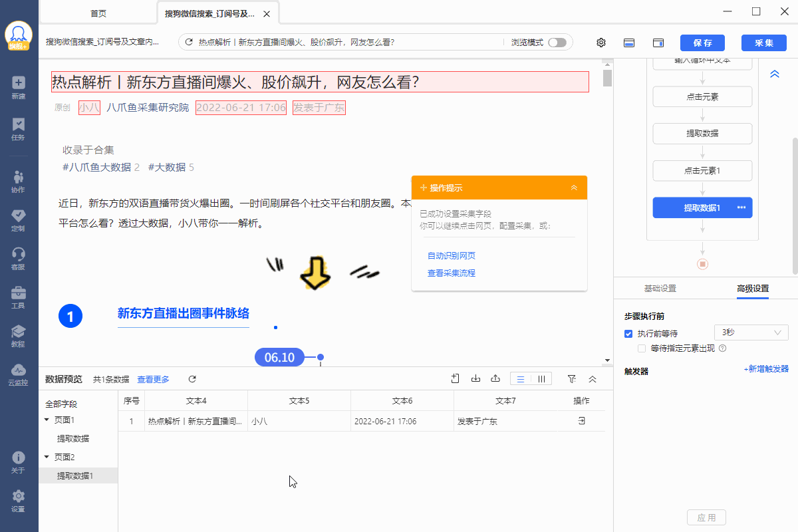Screen dimensions: 798x532
Task: Open the 教程 sidebar icon
Action: pyautogui.click(x=19, y=336)
